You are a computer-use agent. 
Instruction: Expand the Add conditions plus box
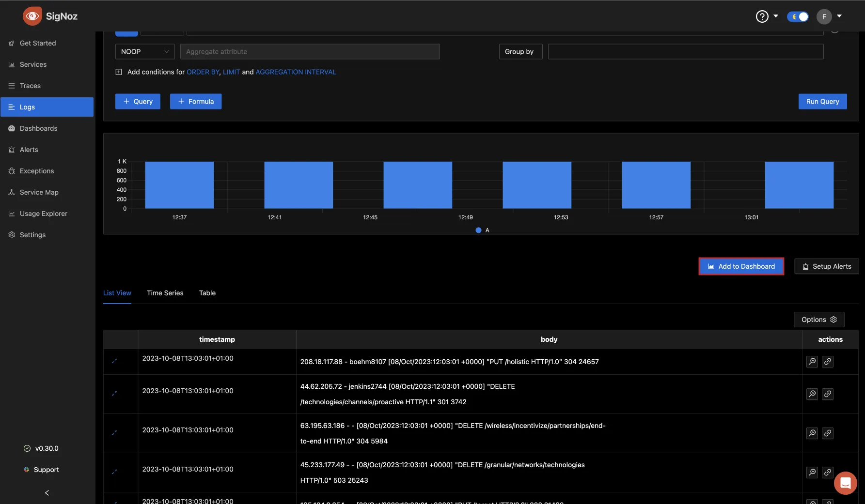pos(119,72)
